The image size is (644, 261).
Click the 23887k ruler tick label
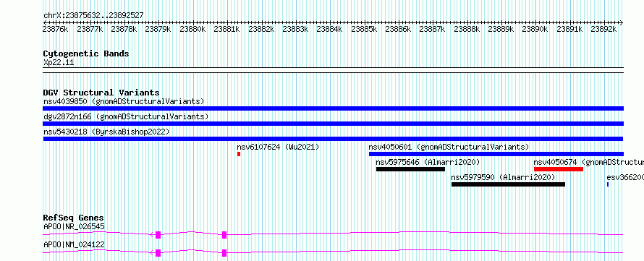(432, 29)
